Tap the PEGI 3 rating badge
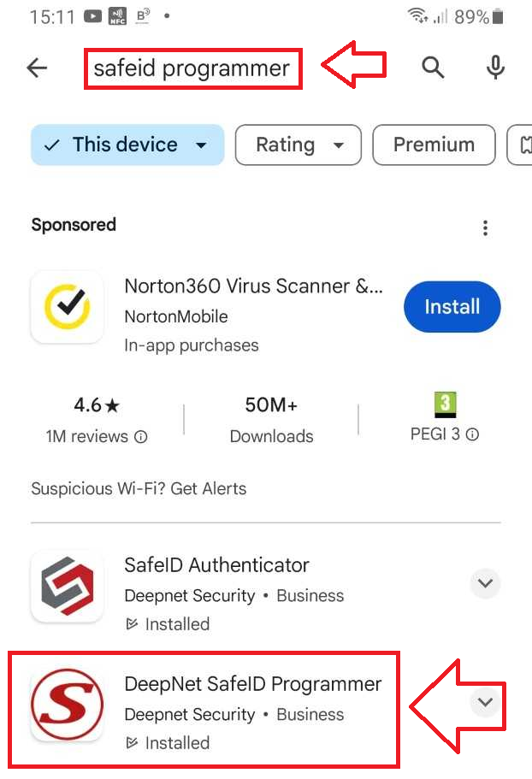Viewport: 532px width, 779px height. (445, 404)
